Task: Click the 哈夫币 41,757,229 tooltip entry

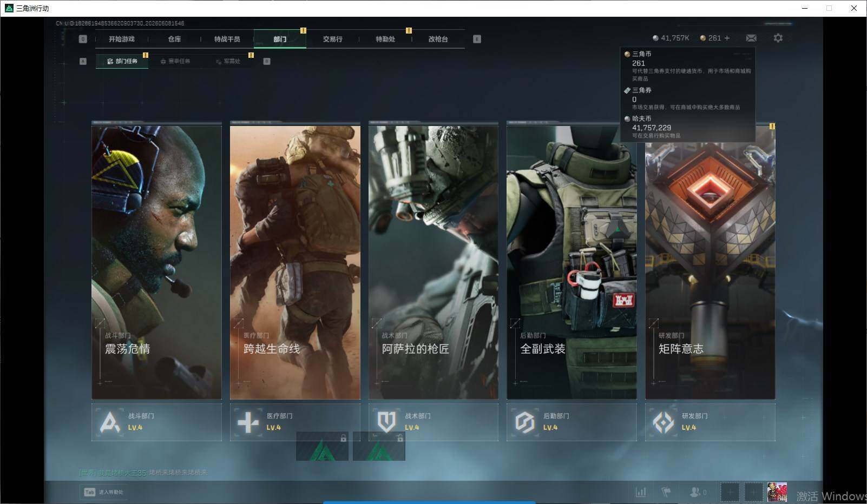Action: (688, 127)
